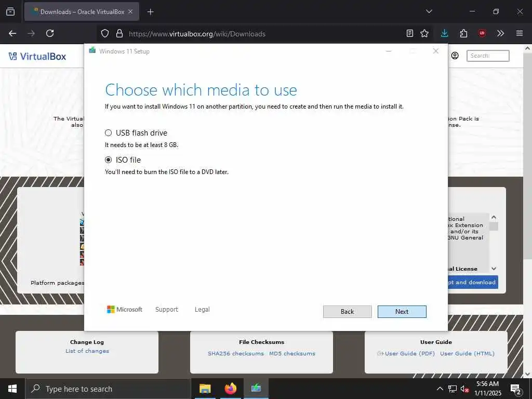Image resolution: width=532 pixels, height=399 pixels.
Task: Click the taskbar search box
Action: tap(108, 389)
